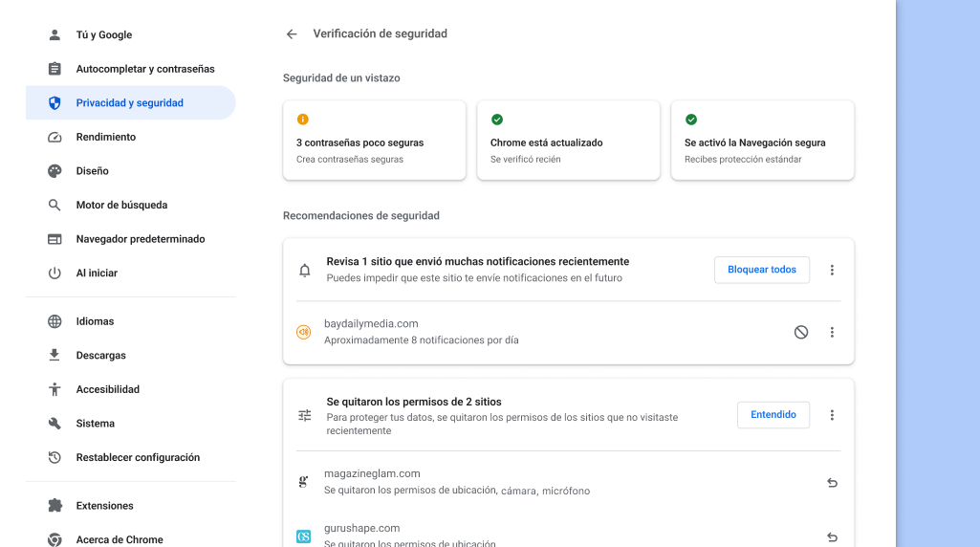Open the Chrome está actualizado card
This screenshot has width=980, height=547.
tap(568, 140)
